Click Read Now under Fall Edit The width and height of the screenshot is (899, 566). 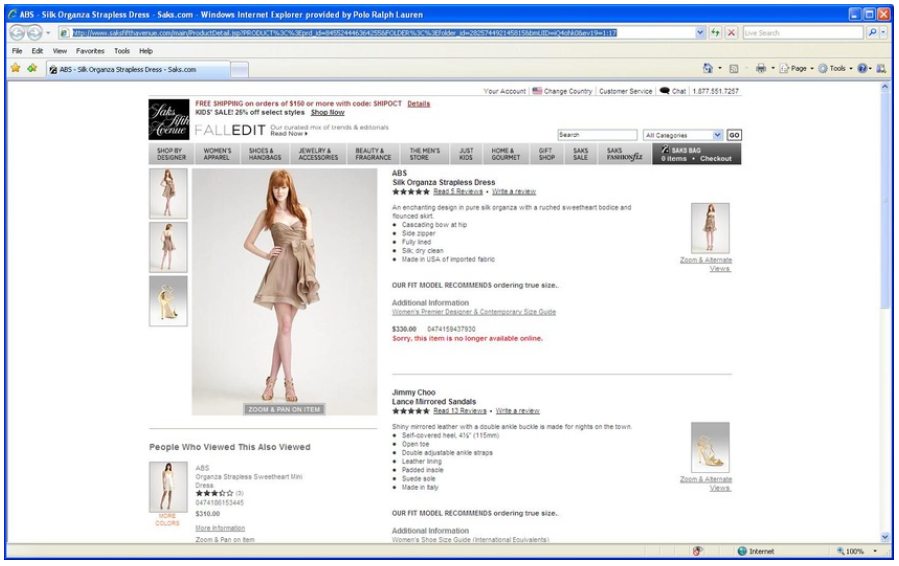[288, 134]
